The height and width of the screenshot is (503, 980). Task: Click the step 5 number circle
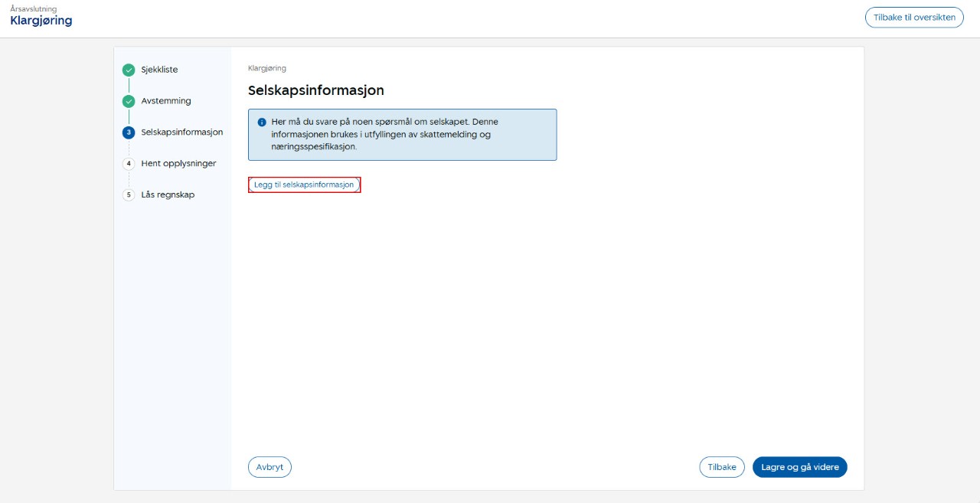129,195
